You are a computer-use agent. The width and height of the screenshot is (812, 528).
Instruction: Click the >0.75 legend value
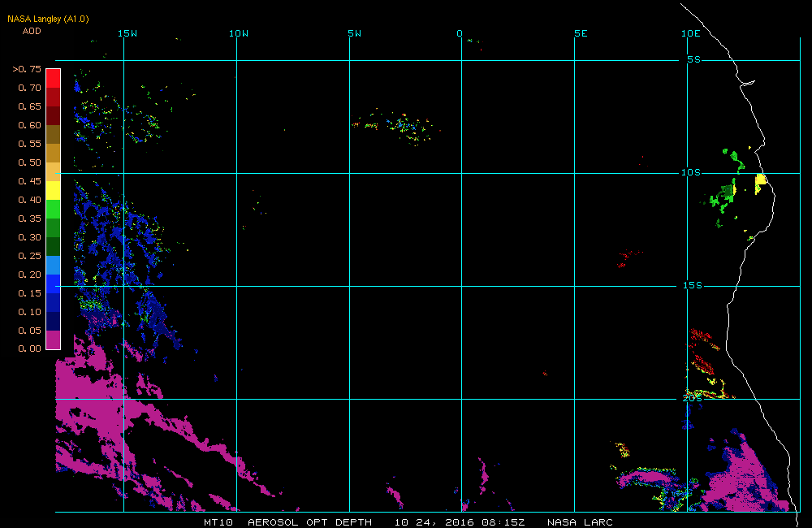[27, 69]
